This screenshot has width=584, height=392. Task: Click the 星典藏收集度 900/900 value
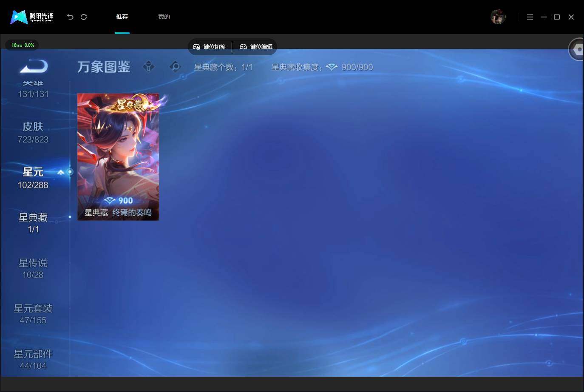point(357,67)
